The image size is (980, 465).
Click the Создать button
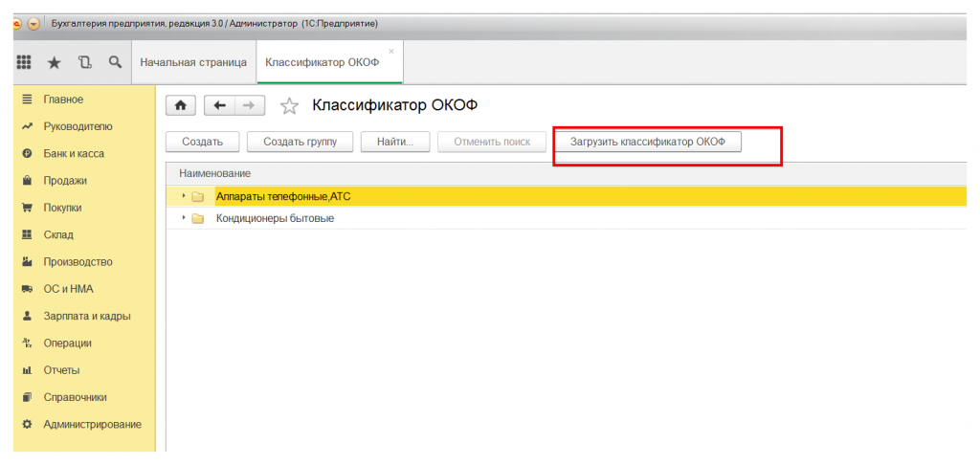(x=203, y=142)
